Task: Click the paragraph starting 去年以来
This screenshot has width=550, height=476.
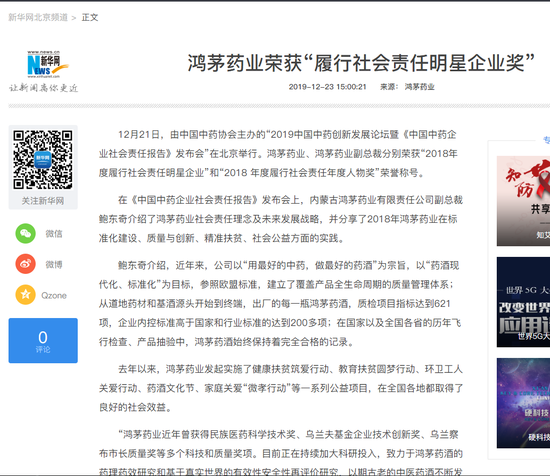Action: click(281, 388)
